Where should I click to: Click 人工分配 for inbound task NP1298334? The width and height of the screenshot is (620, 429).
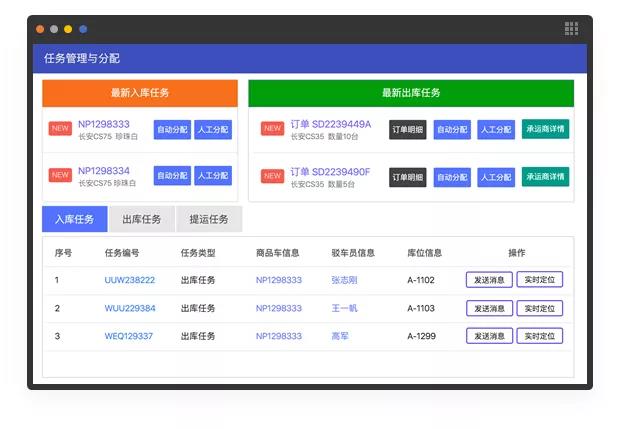point(213,176)
